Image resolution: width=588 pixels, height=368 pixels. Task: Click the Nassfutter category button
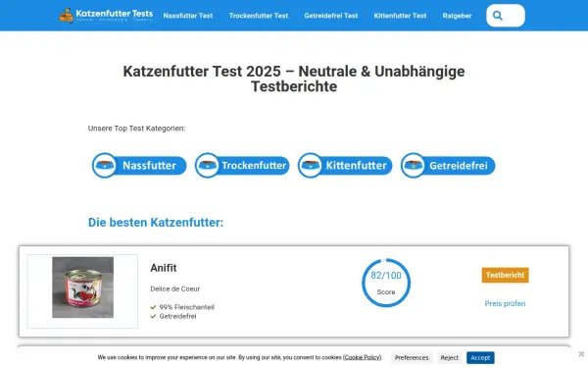click(139, 165)
